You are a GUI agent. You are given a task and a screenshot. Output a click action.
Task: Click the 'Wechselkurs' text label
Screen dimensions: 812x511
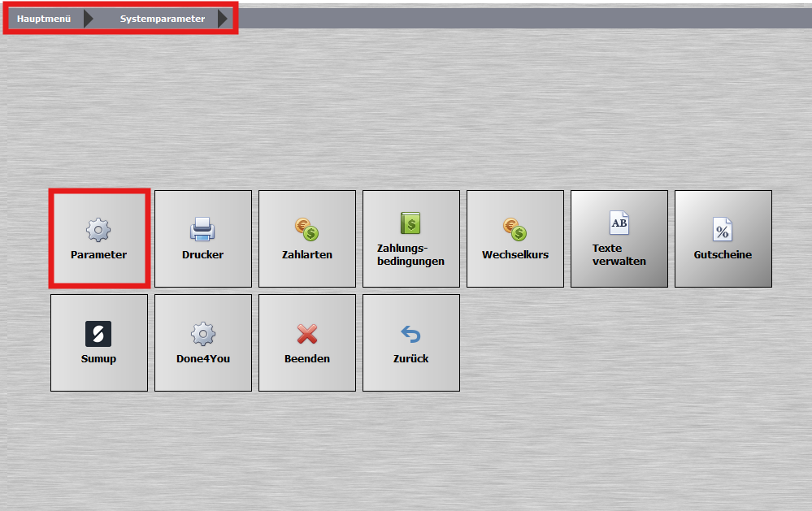coord(515,254)
